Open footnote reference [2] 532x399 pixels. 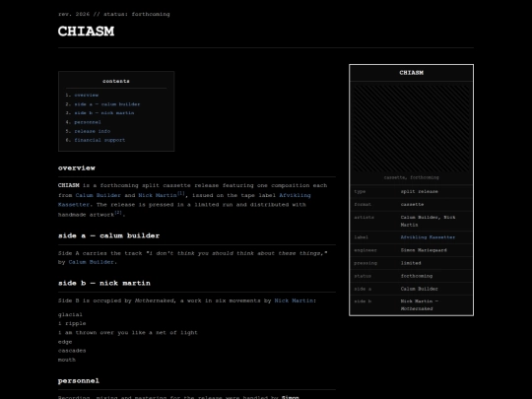[118, 213]
